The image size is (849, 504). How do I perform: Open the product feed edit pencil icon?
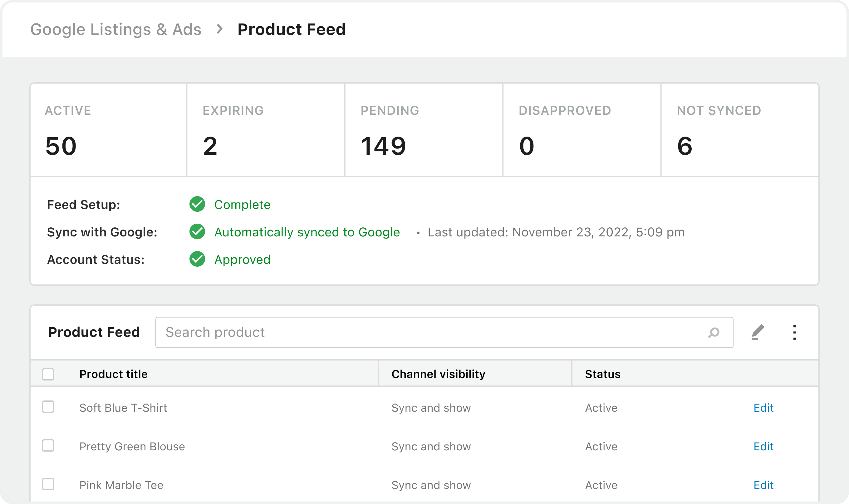(x=758, y=332)
